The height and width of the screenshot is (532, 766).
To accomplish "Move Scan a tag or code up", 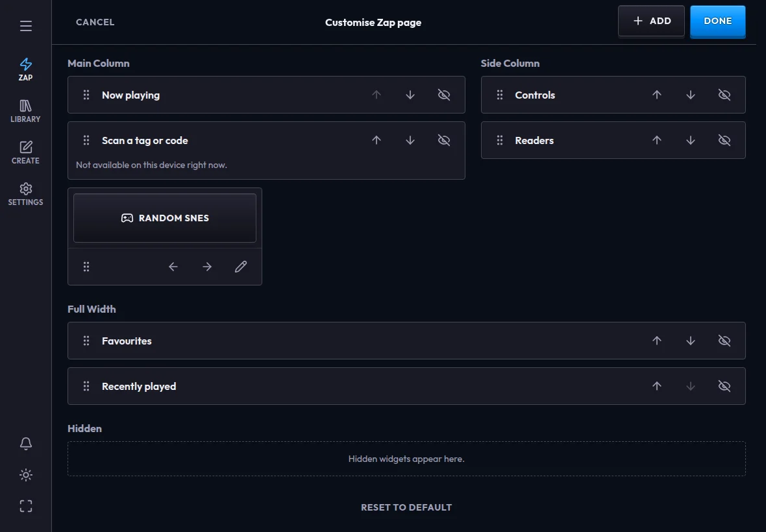I will pos(376,141).
